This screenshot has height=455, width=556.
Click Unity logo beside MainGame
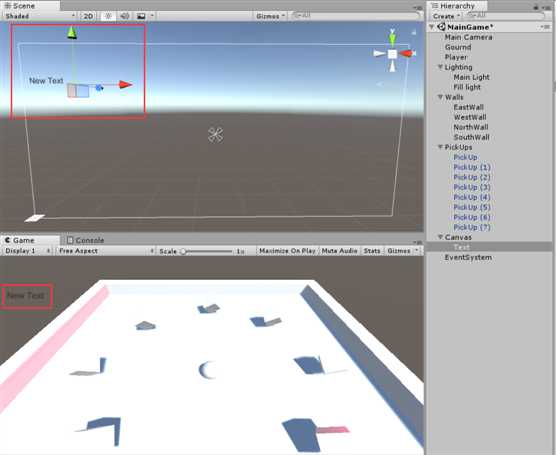click(441, 27)
